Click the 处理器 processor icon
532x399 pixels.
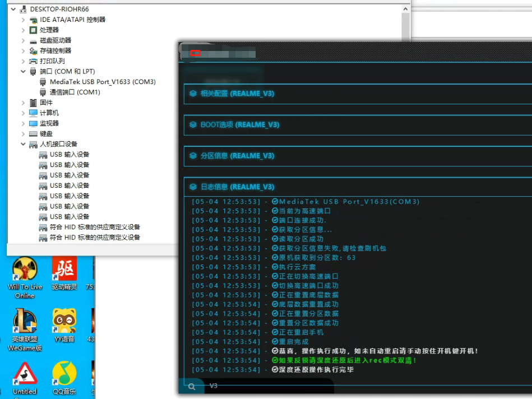tap(33, 30)
